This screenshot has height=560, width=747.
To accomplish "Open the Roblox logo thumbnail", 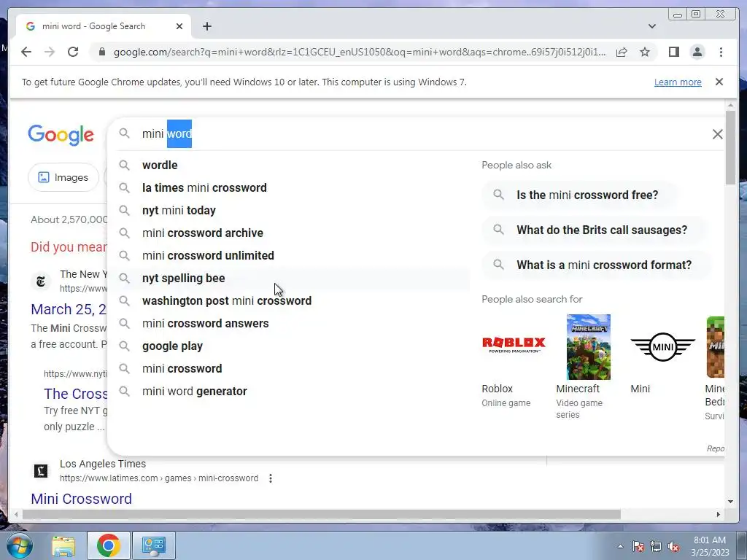I will coord(514,346).
